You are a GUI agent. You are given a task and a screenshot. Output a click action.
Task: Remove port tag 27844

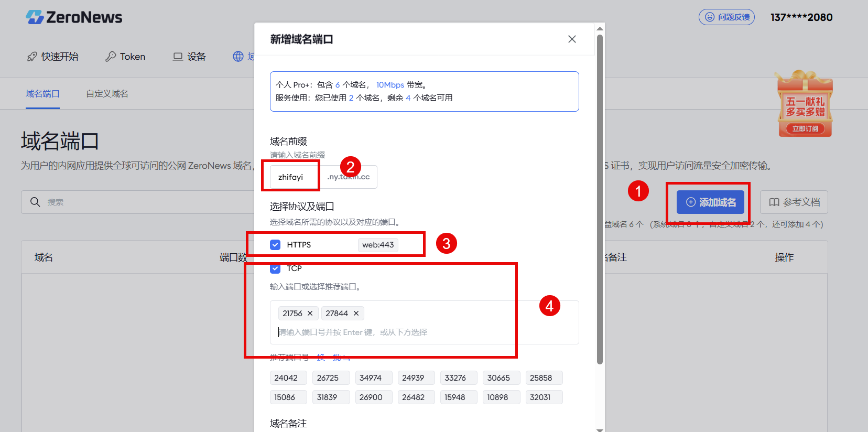coord(356,314)
